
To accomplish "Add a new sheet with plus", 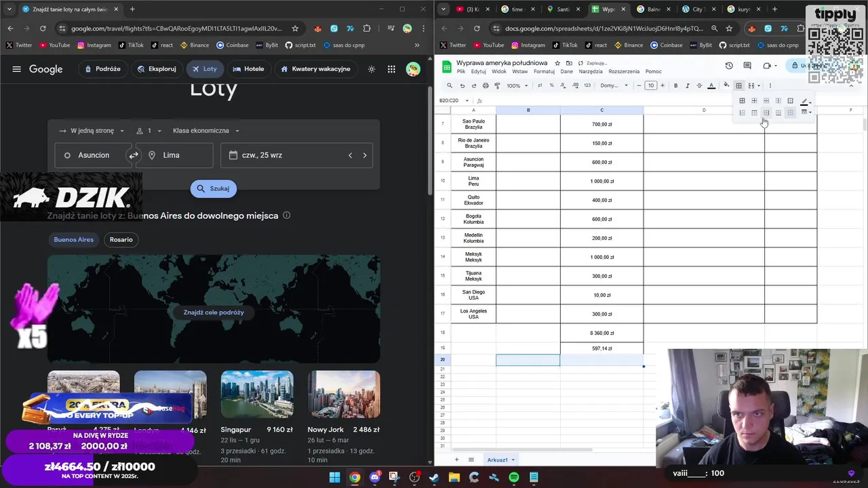I will point(456,460).
